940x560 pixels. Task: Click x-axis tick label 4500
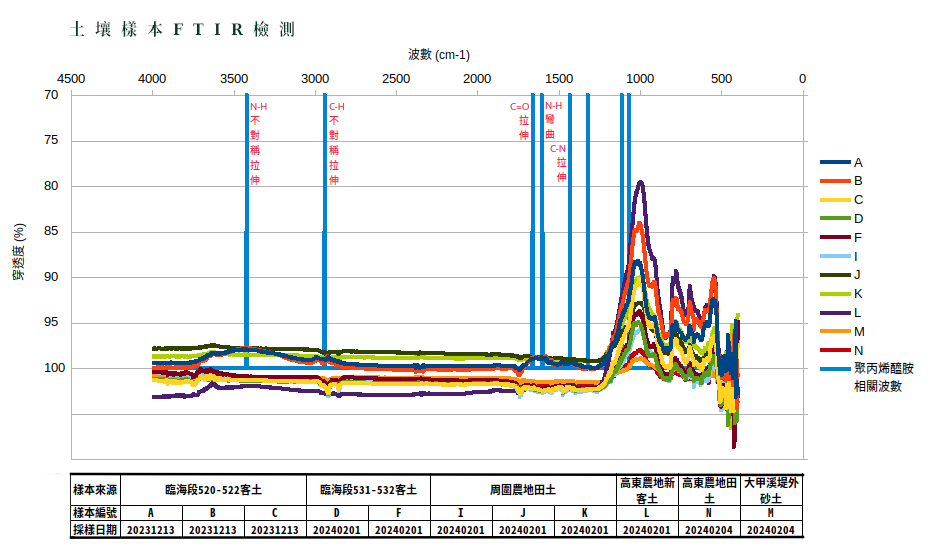(x=71, y=79)
